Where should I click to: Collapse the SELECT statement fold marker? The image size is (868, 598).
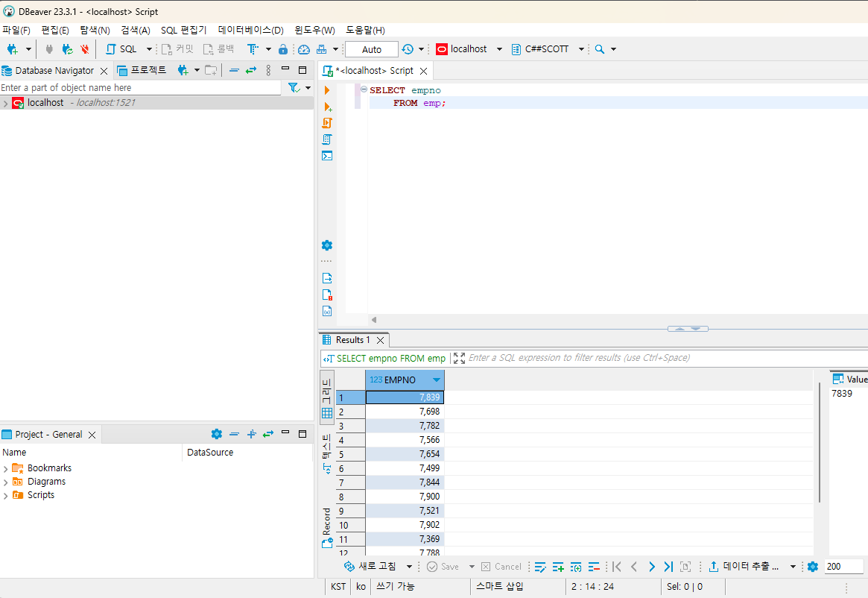tap(364, 89)
